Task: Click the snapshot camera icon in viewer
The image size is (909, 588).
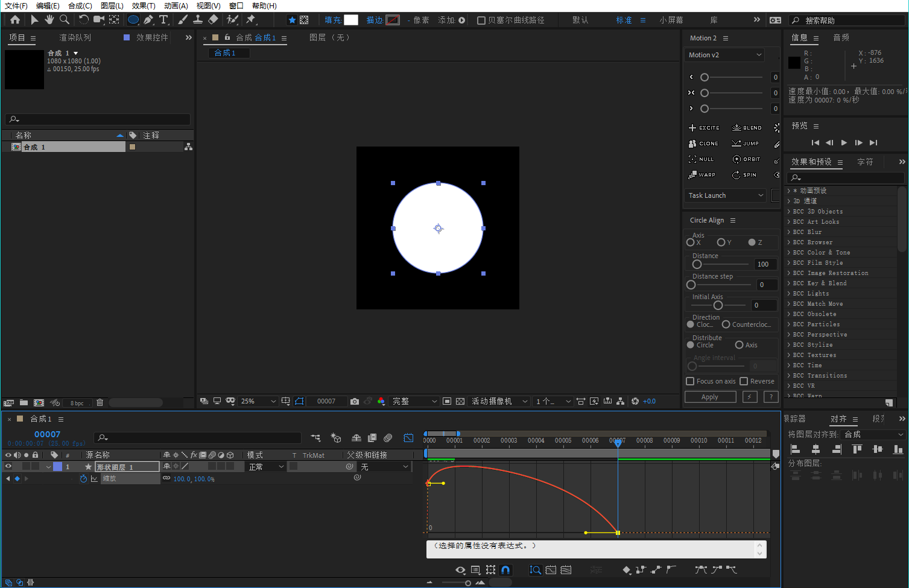Action: tap(355, 401)
